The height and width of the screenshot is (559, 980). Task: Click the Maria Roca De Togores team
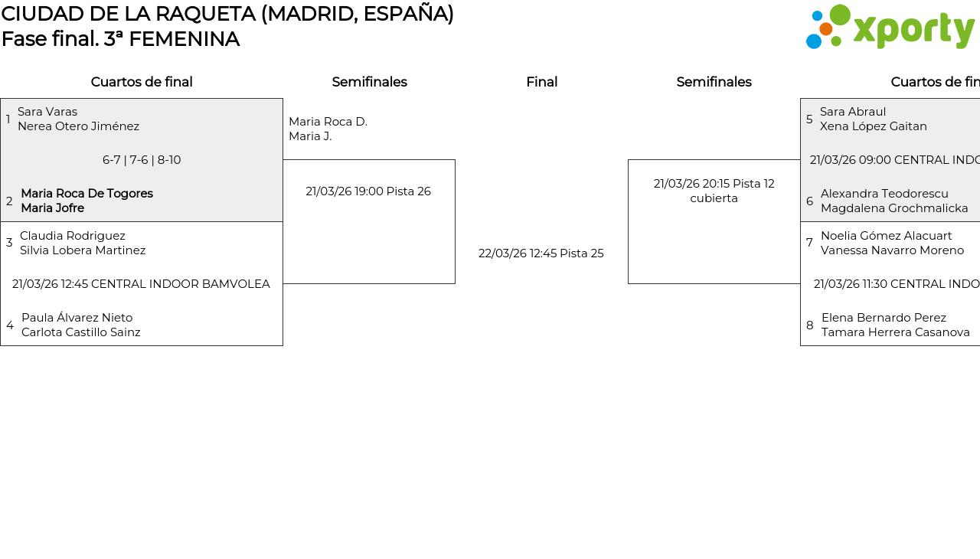click(87, 201)
